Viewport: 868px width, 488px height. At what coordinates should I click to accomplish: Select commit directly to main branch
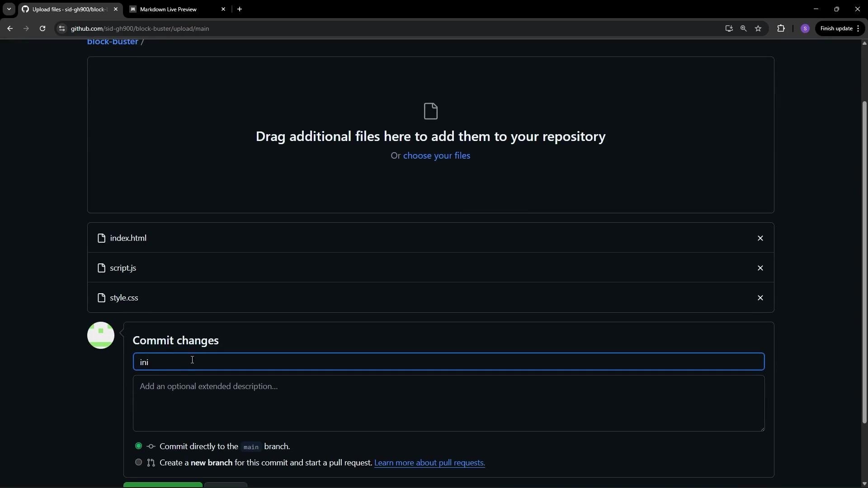138,446
